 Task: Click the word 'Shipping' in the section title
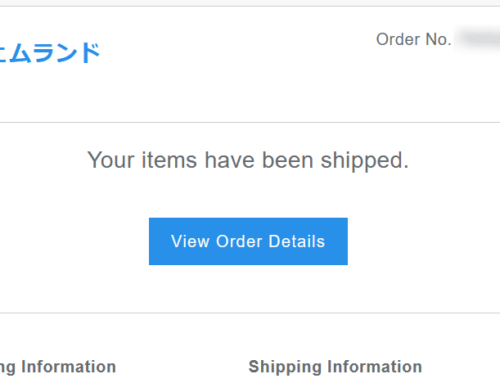click(285, 368)
